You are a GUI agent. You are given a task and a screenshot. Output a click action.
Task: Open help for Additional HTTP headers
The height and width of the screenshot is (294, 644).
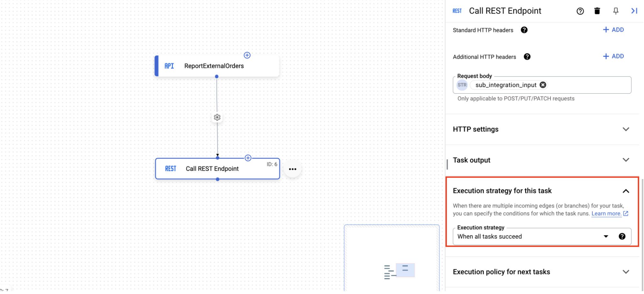coord(527,57)
